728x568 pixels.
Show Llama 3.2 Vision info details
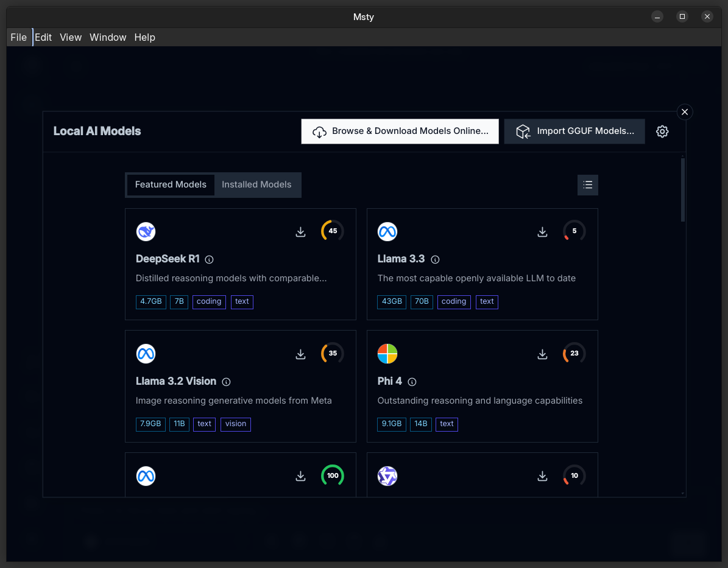coord(226,382)
